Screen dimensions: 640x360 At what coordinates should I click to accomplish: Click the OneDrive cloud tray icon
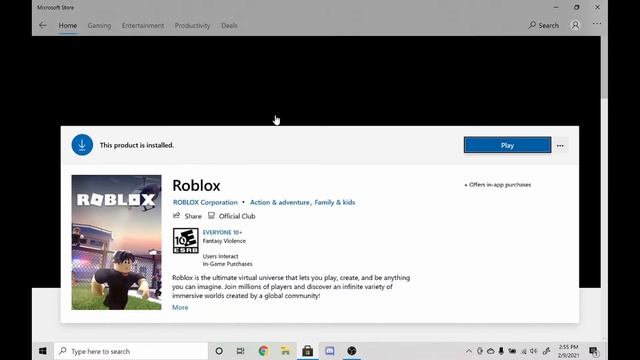pos(490,351)
